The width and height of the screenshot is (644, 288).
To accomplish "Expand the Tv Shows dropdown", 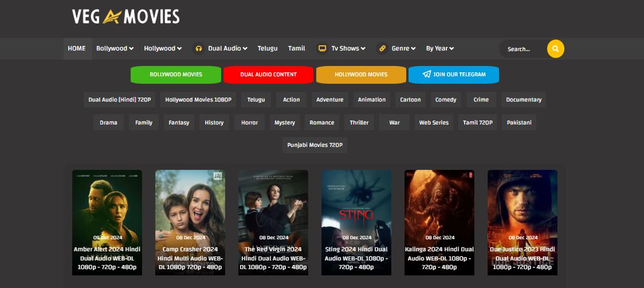I will coord(348,49).
